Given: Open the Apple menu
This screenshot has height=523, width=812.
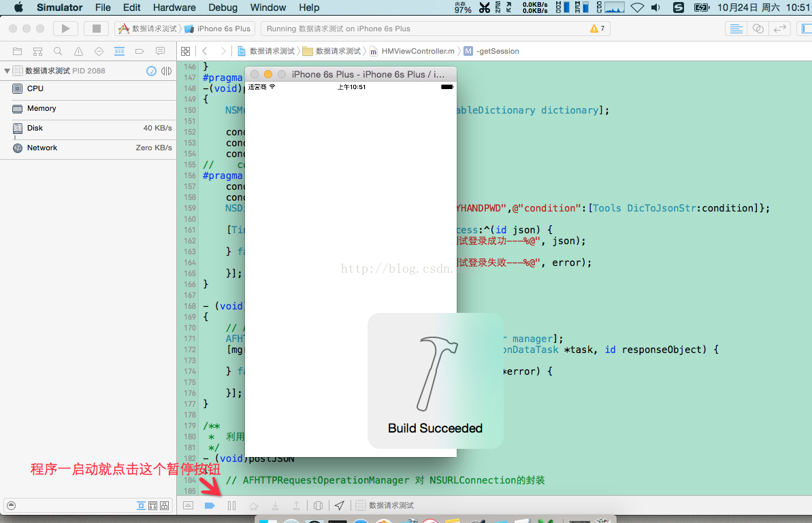Looking at the screenshot, I should click(x=18, y=7).
